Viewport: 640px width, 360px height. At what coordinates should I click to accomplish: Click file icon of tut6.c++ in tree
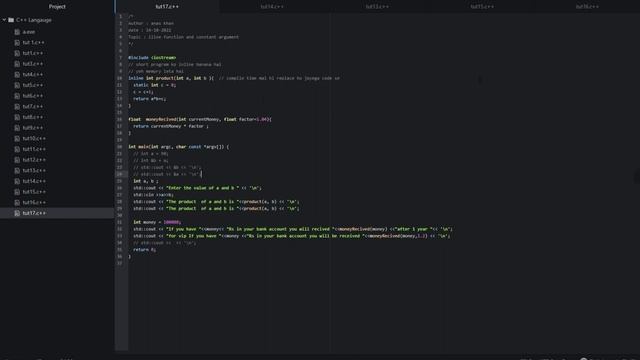[x=17, y=96]
